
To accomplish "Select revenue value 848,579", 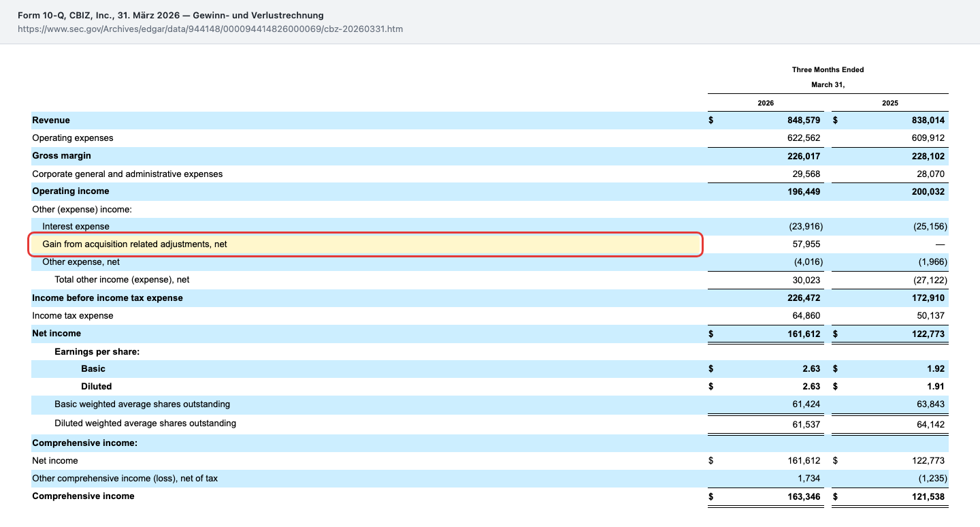I will [803, 121].
